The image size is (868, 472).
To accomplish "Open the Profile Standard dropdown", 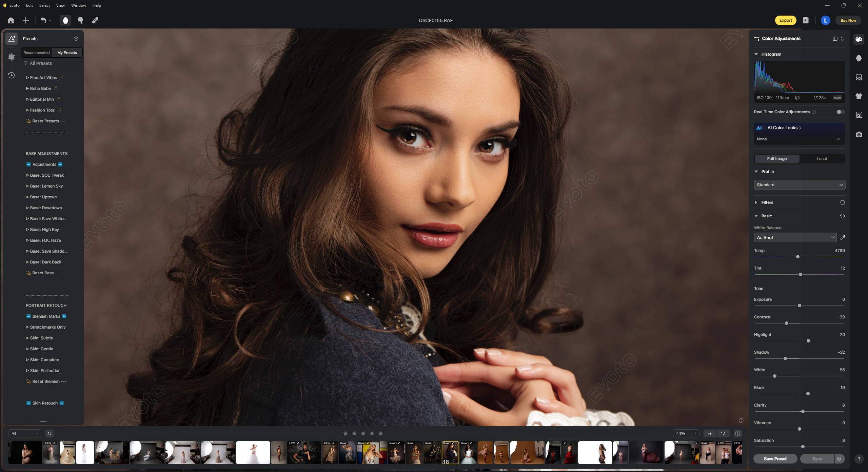I will coord(799,185).
